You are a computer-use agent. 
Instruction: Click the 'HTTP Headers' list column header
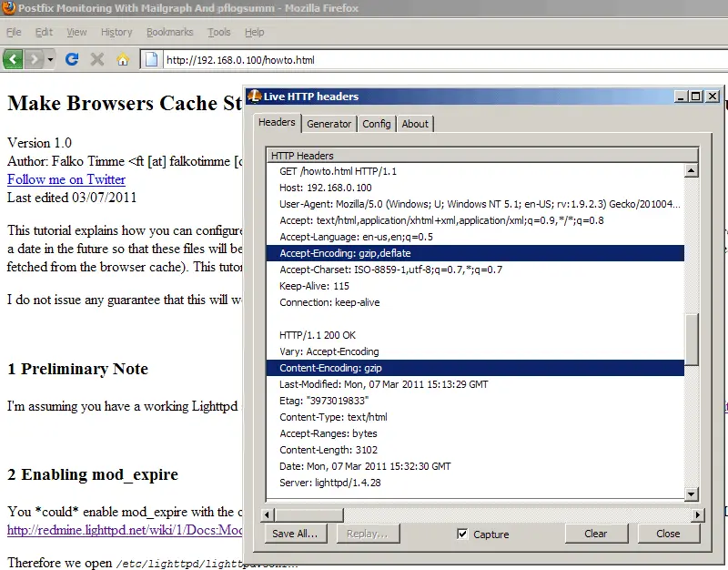(x=482, y=156)
